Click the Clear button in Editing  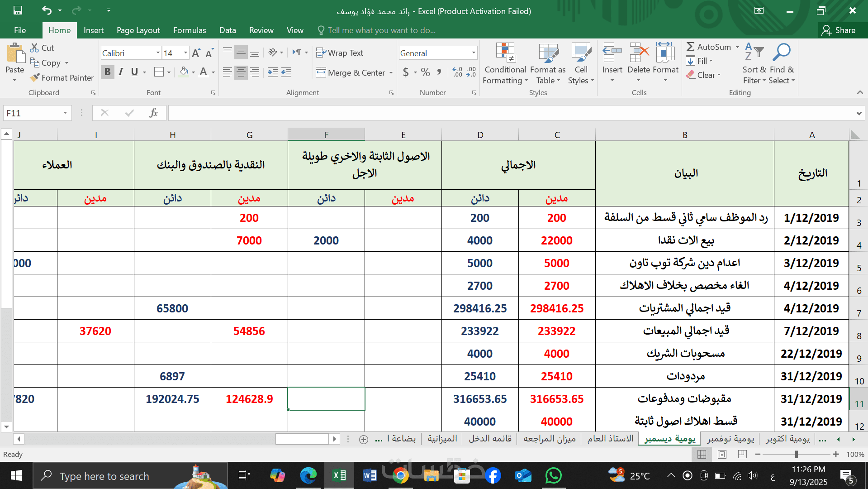point(703,75)
